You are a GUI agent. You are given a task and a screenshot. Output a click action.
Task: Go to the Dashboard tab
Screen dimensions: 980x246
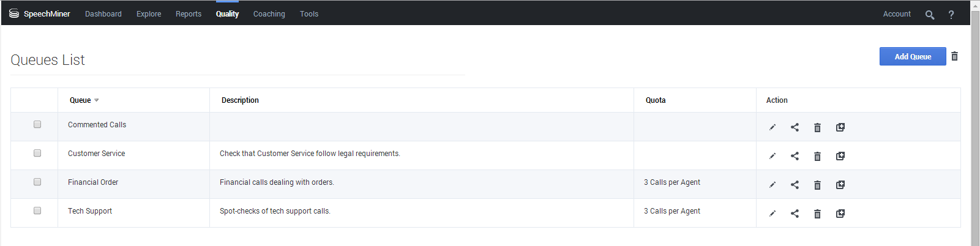103,14
